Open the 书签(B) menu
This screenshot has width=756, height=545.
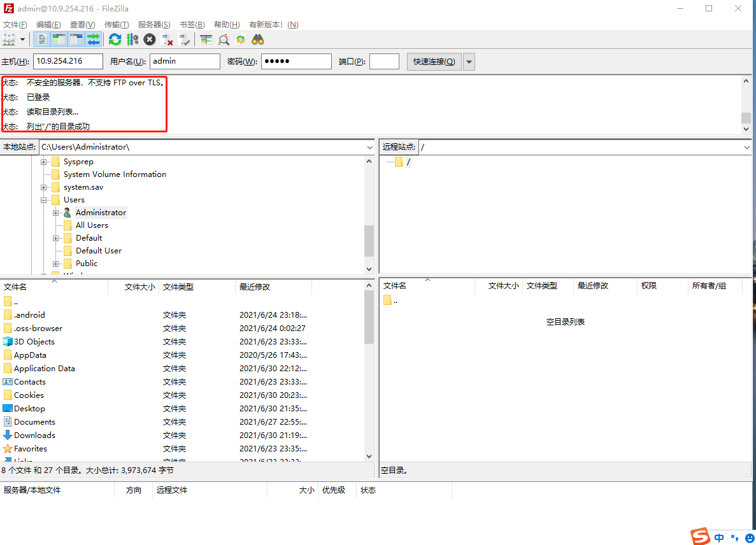pos(192,25)
